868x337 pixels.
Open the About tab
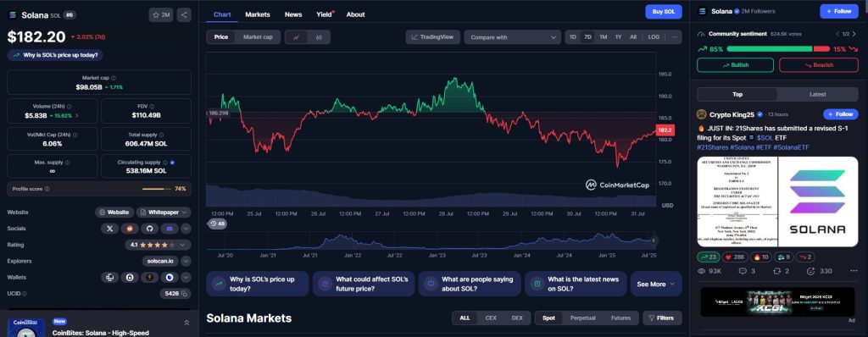[355, 14]
